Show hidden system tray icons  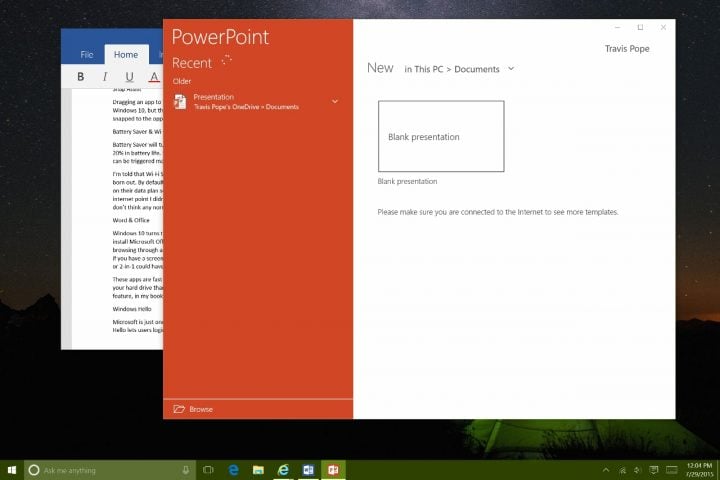606,470
